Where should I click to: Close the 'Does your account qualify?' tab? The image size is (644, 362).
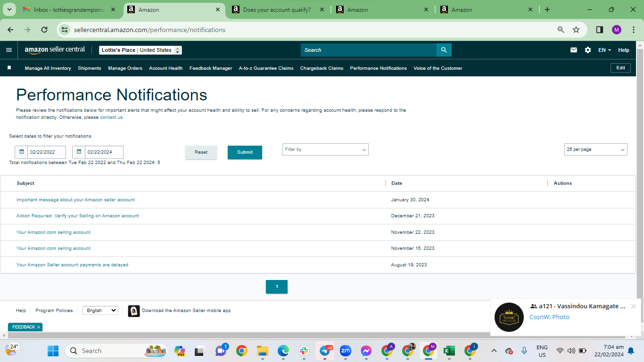click(x=322, y=9)
